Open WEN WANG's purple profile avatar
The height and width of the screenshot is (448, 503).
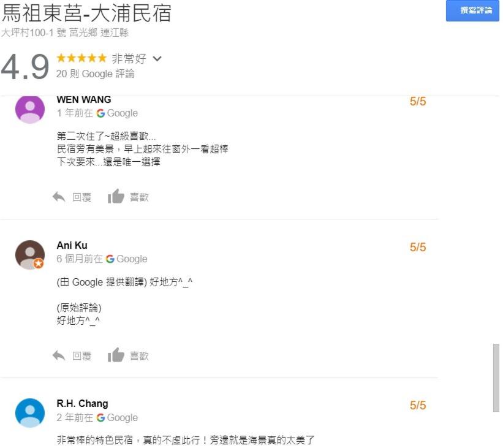[30, 108]
